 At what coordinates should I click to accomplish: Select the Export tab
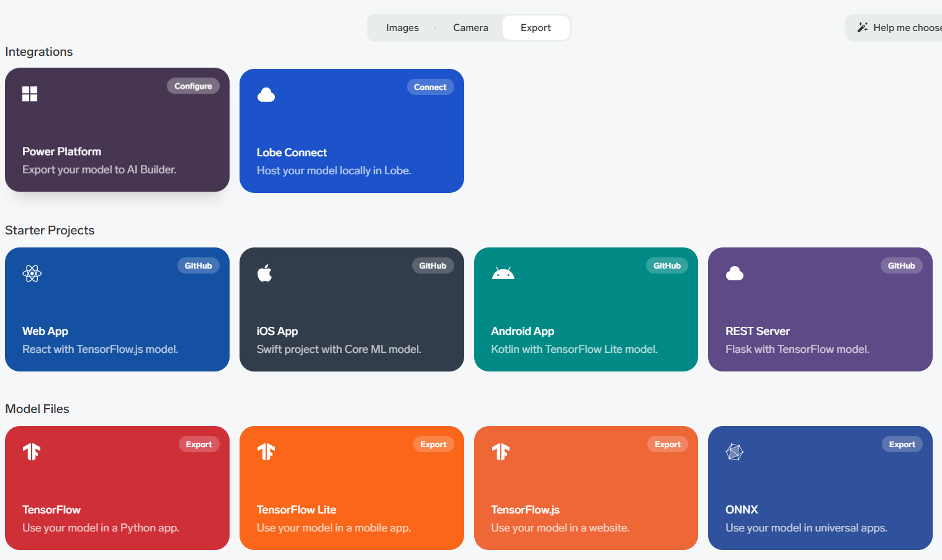536,28
